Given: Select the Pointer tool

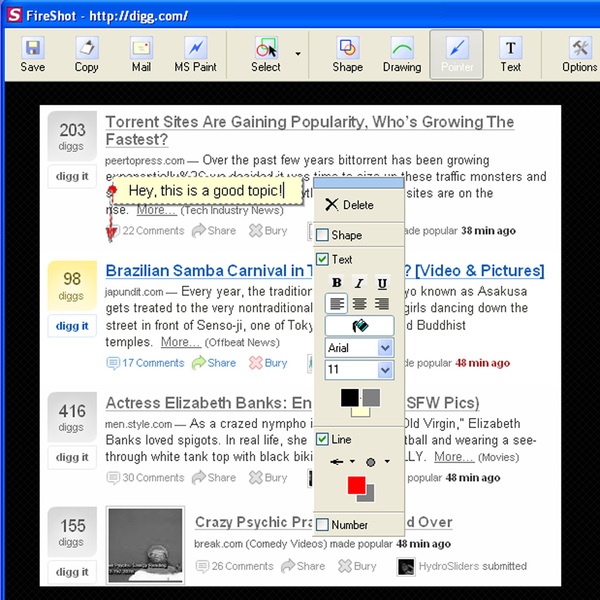Looking at the screenshot, I should pyautogui.click(x=457, y=55).
